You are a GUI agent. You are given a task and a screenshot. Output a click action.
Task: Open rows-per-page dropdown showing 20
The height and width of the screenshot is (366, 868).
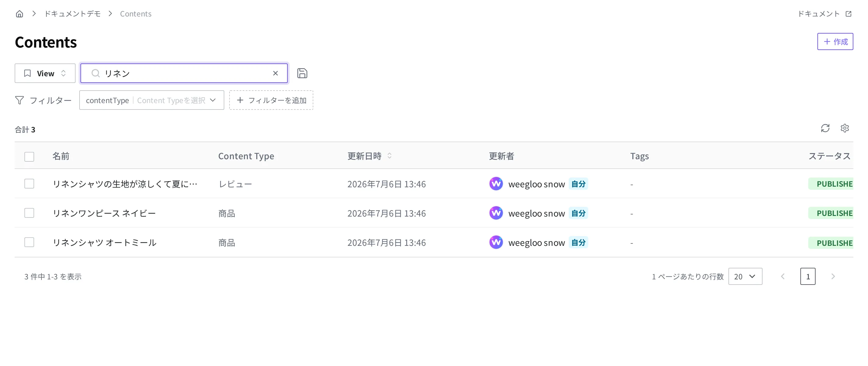tap(745, 276)
